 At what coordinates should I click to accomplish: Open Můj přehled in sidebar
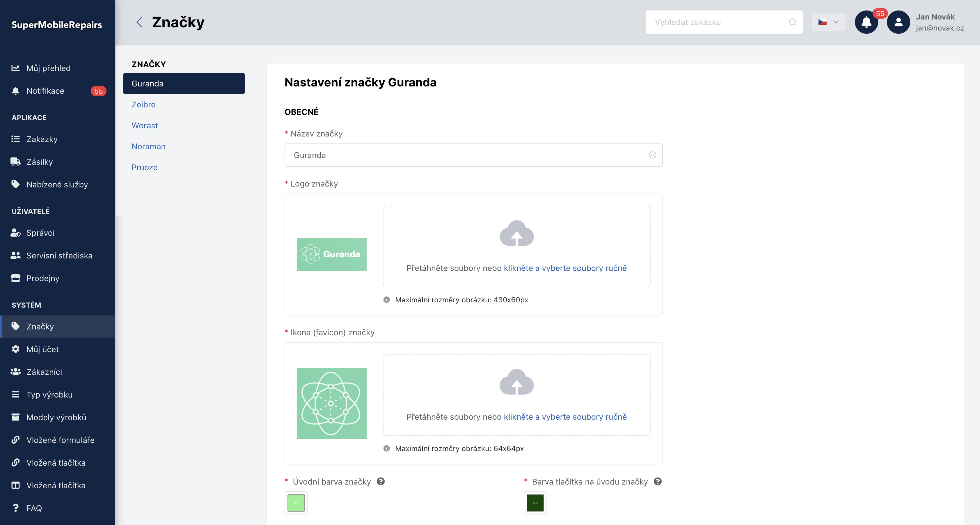57,68
